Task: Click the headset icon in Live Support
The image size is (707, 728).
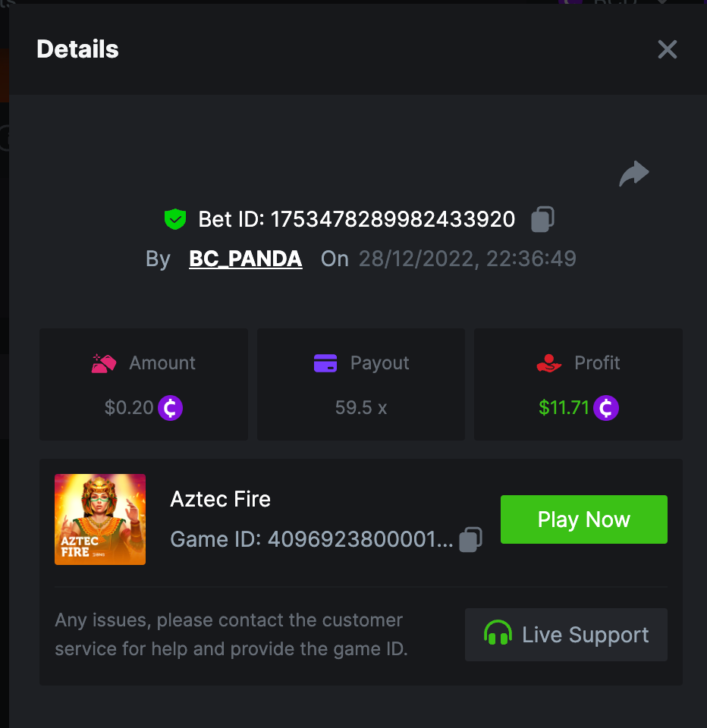Action: click(498, 634)
